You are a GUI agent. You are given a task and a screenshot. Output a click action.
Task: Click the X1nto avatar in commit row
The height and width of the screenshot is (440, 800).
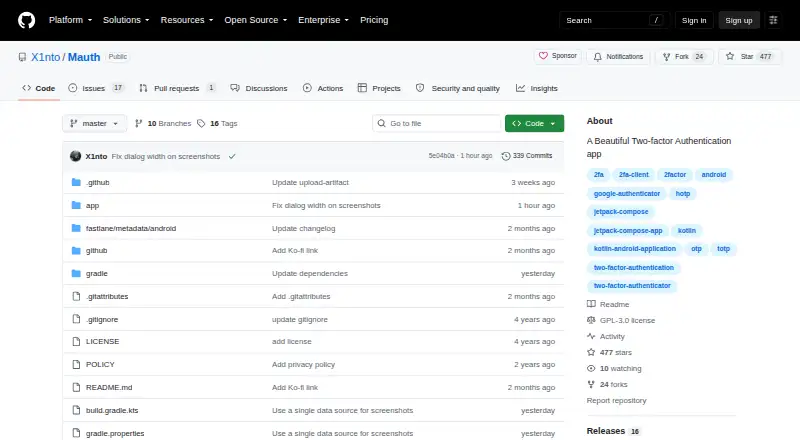click(x=76, y=156)
